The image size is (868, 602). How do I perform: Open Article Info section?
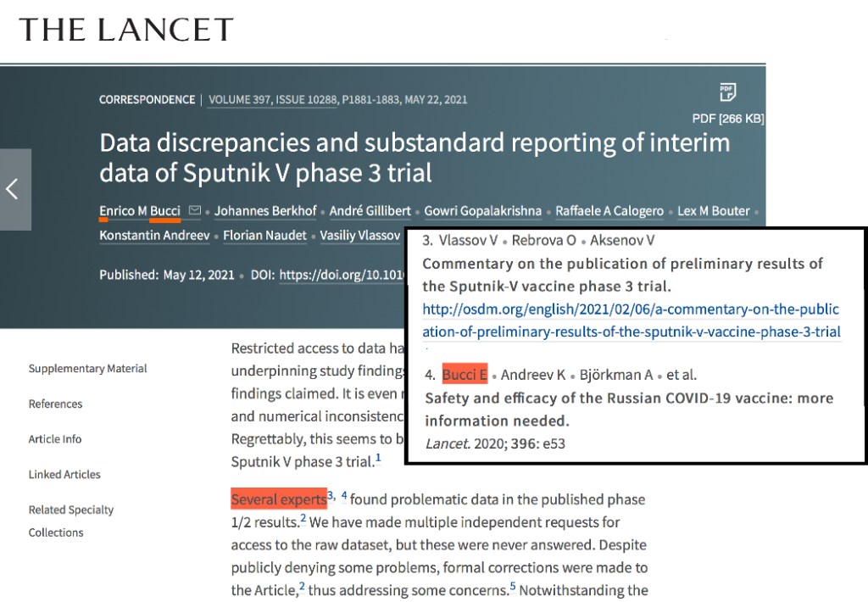coord(55,439)
